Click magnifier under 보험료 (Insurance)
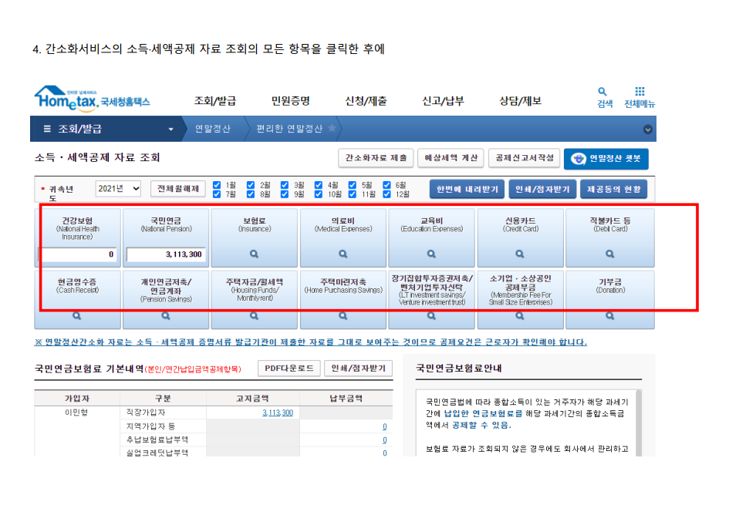The image size is (756, 532). pyautogui.click(x=254, y=254)
